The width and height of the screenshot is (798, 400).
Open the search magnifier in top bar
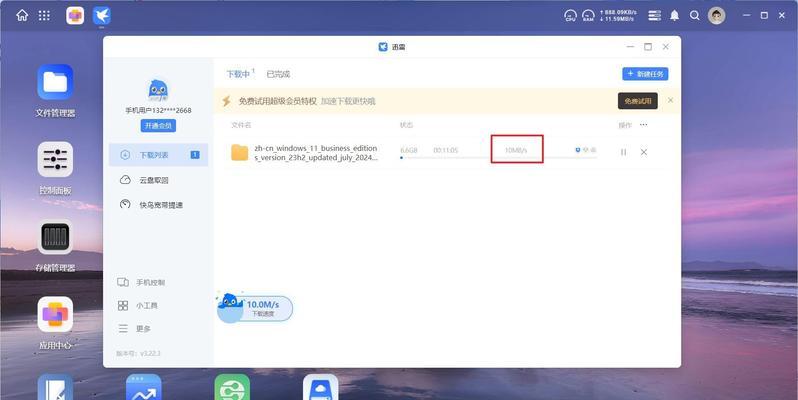pos(695,16)
